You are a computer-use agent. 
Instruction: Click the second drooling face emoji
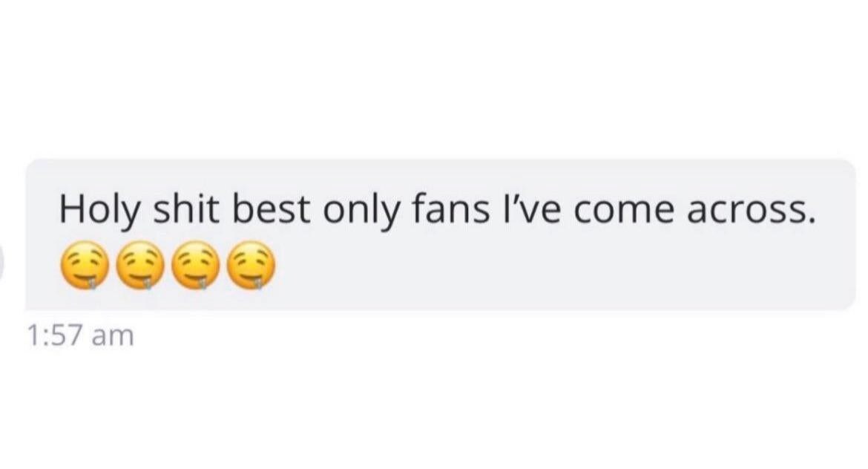pyautogui.click(x=139, y=265)
